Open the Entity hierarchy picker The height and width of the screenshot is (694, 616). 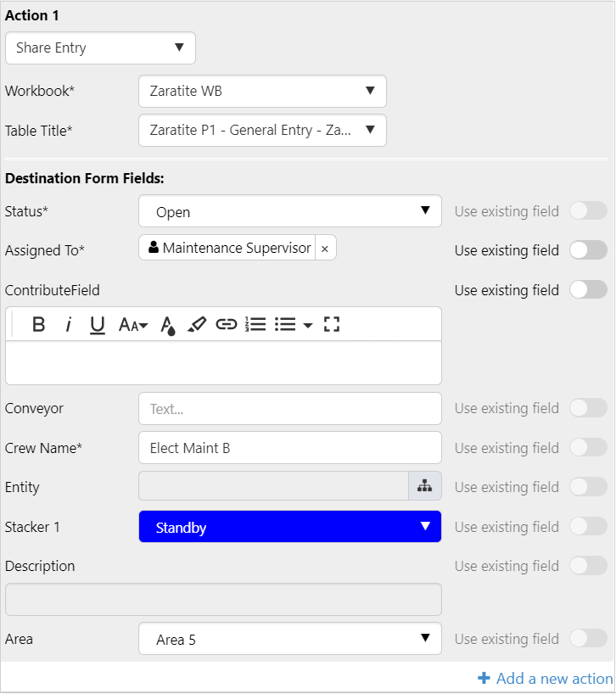click(x=424, y=487)
